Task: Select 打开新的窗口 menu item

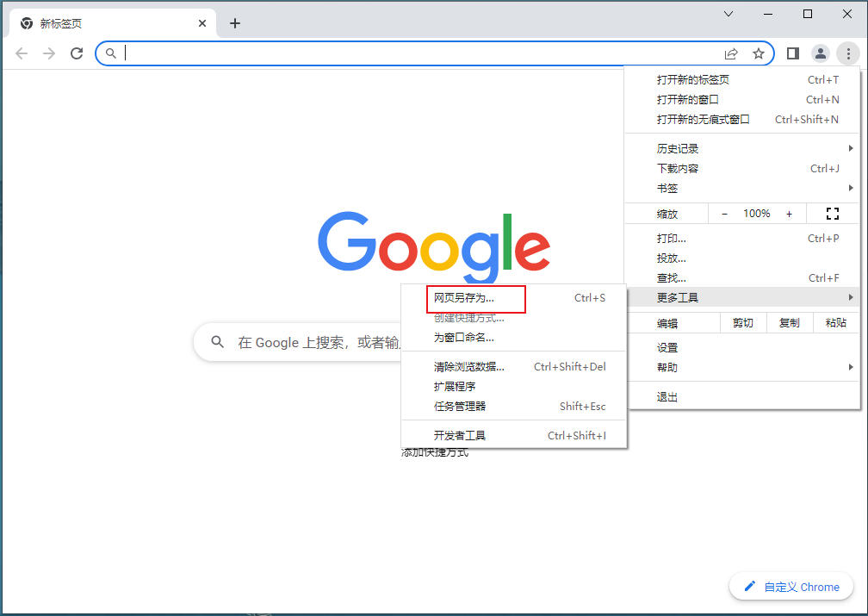Action: pos(742,100)
